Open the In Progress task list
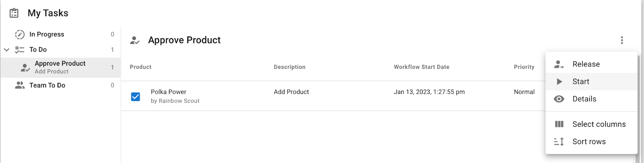Screen dimensions: 644x163 pos(60,34)
